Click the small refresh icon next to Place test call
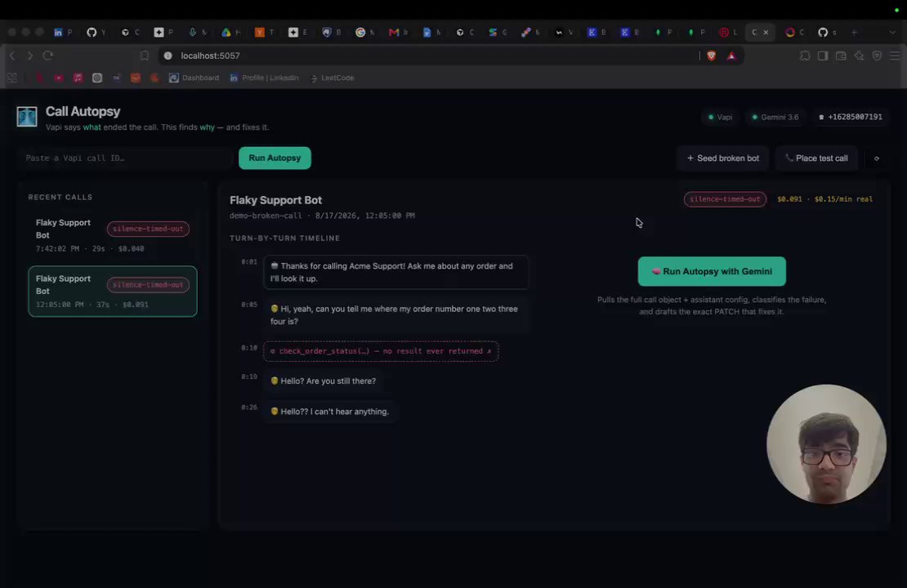 [x=876, y=158]
